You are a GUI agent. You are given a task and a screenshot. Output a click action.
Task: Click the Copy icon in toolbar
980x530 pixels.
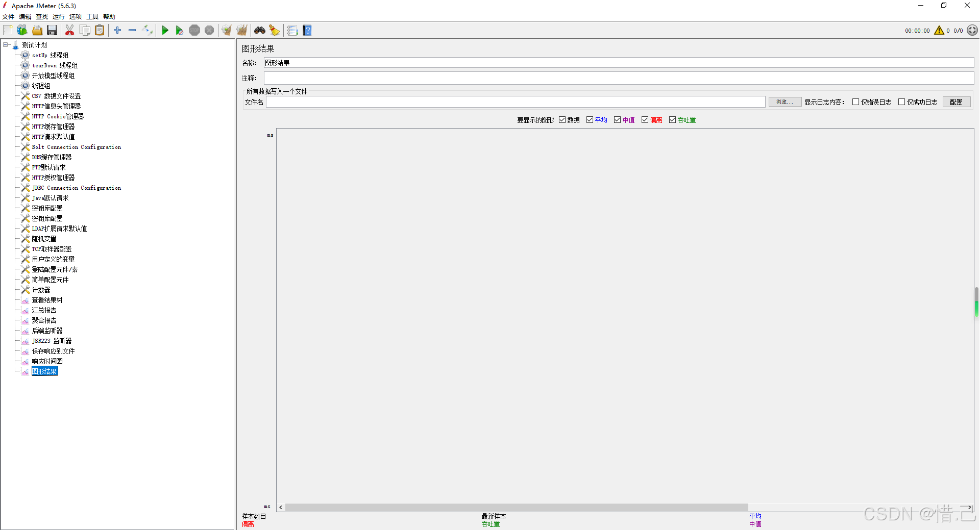tap(85, 31)
